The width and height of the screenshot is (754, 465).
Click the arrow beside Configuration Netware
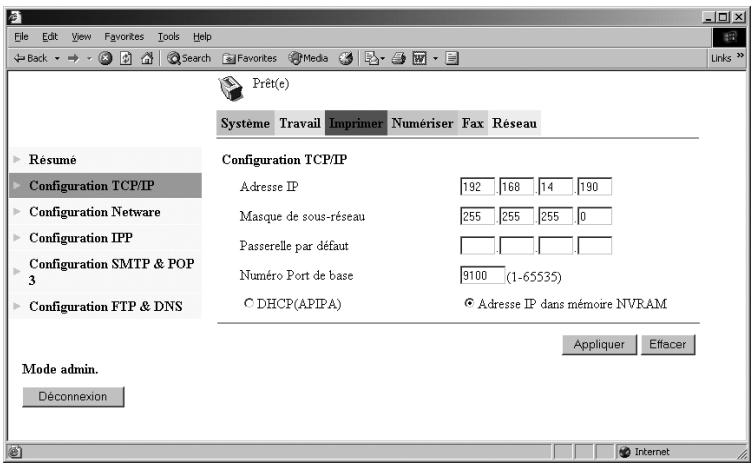tap(17, 212)
